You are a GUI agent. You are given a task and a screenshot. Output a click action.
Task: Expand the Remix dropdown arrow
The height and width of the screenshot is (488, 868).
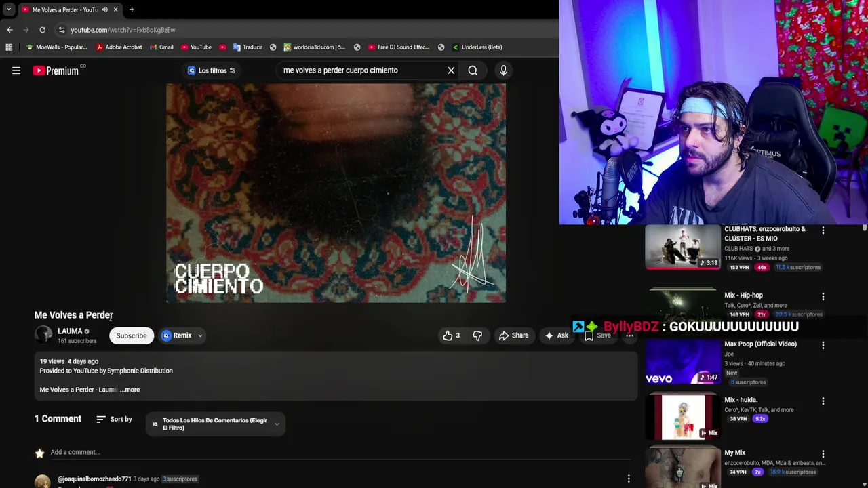[x=200, y=335]
